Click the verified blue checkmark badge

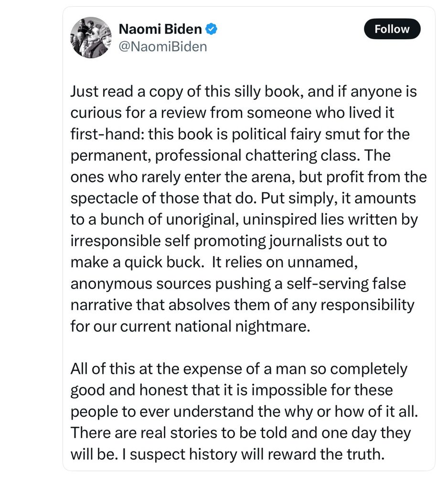(212, 29)
